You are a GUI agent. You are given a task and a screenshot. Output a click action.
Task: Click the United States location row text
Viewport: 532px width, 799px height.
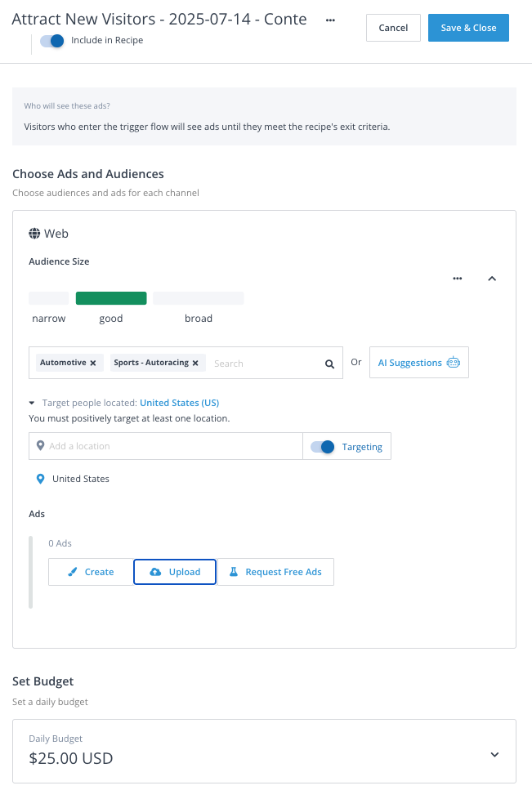pos(81,479)
